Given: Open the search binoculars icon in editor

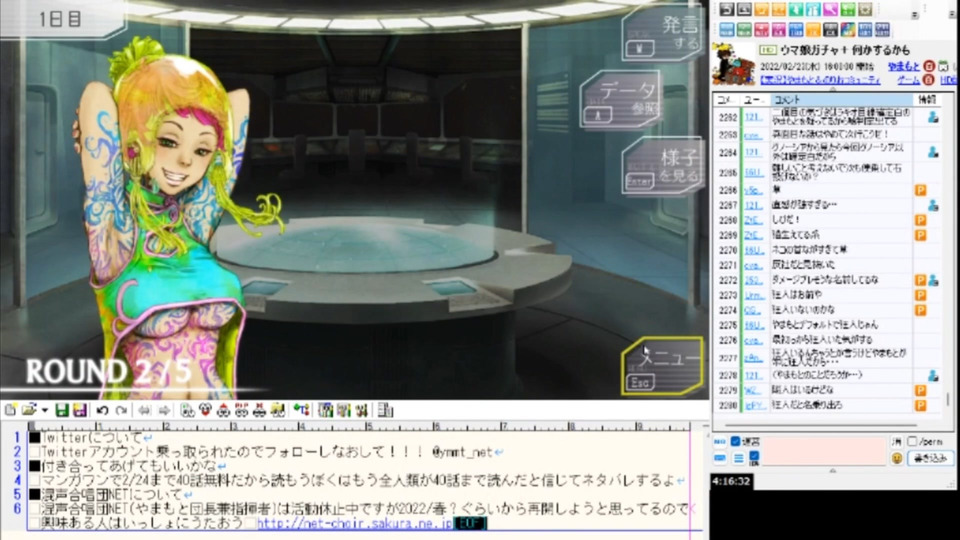Looking at the screenshot, I should (185, 410).
